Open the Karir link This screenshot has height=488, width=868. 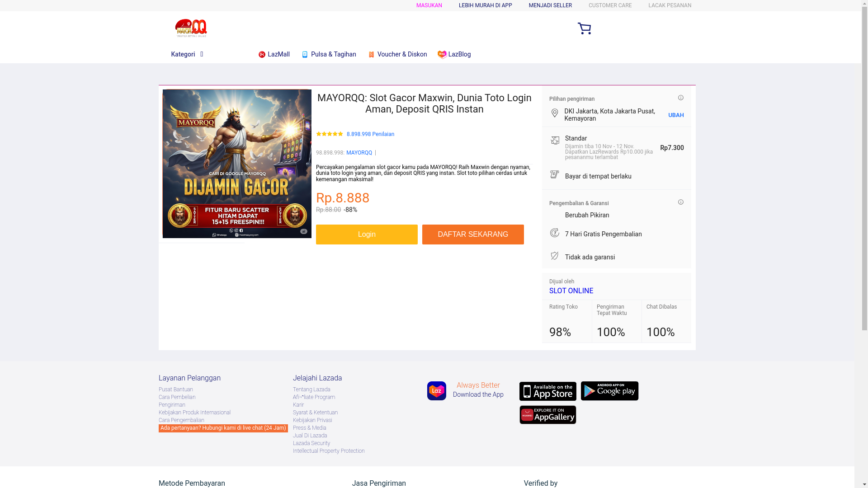coord(298,405)
